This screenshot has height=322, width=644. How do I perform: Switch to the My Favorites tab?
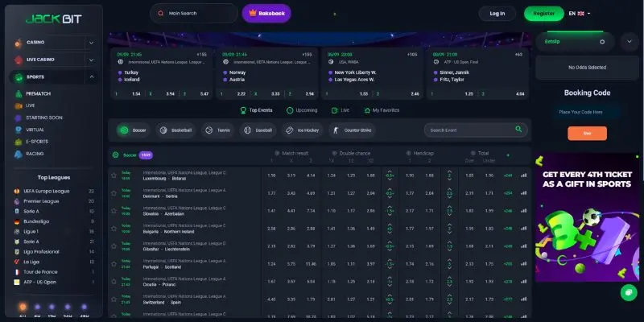(x=380, y=109)
